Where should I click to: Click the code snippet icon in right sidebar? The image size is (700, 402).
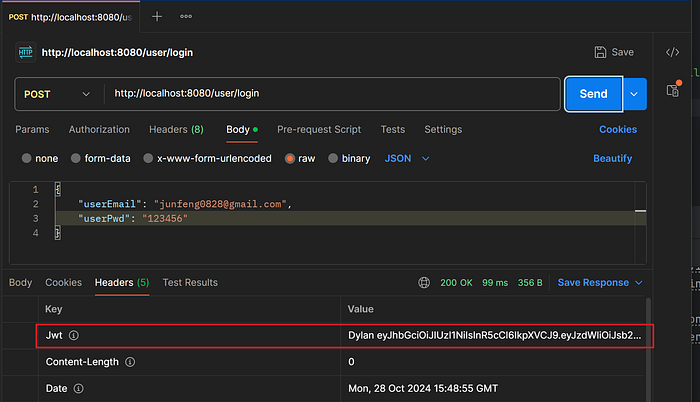coord(673,52)
